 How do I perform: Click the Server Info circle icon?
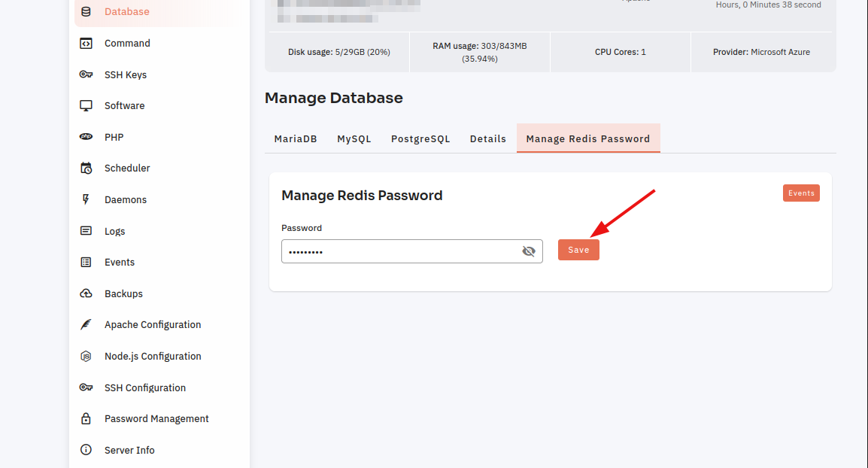pos(86,450)
